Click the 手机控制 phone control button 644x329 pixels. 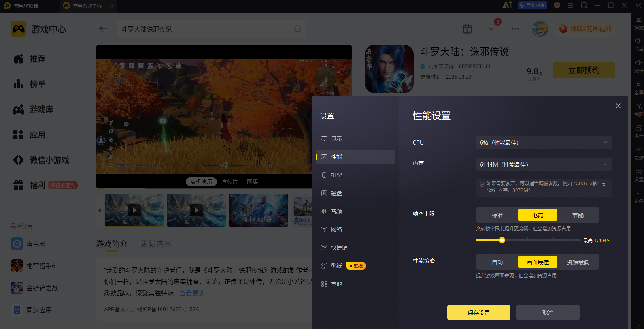coord(533,5)
